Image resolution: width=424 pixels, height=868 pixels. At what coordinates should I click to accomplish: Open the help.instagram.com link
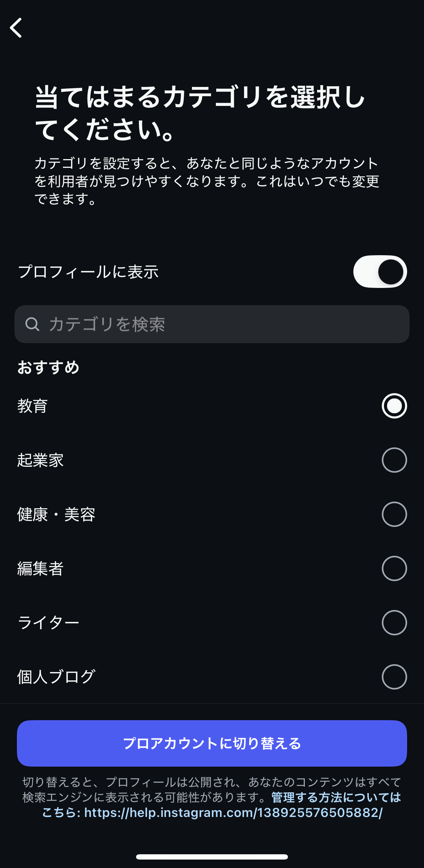[x=233, y=813]
